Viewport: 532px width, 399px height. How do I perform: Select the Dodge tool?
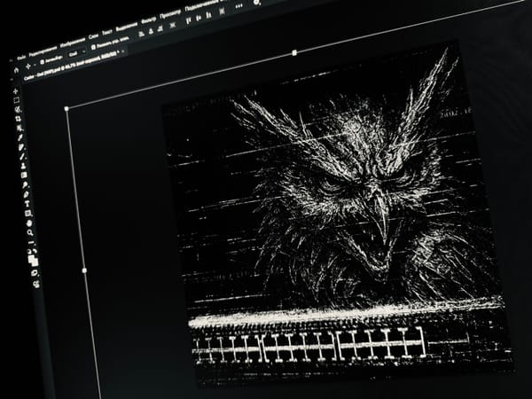(26, 185)
